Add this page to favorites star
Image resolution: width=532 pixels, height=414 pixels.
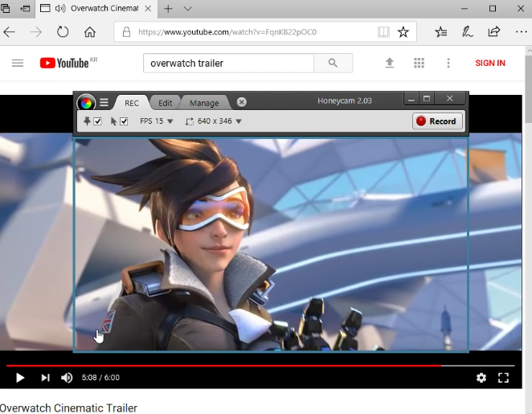403,32
